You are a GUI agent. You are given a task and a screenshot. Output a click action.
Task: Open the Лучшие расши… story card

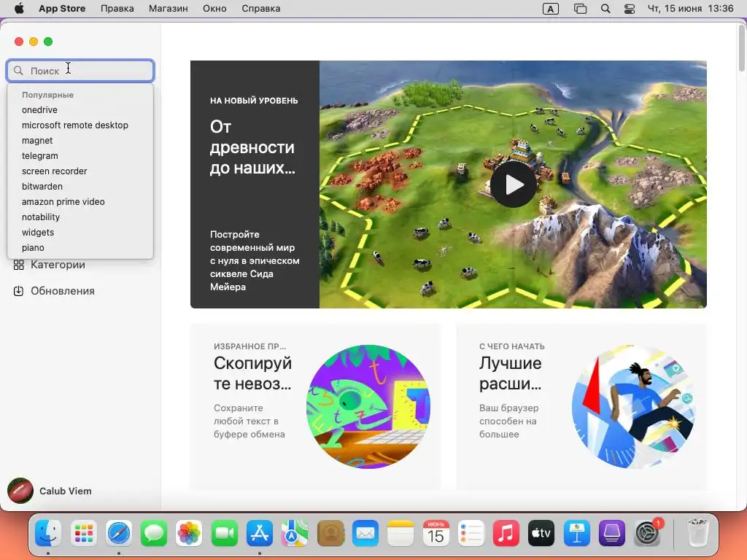click(x=581, y=406)
